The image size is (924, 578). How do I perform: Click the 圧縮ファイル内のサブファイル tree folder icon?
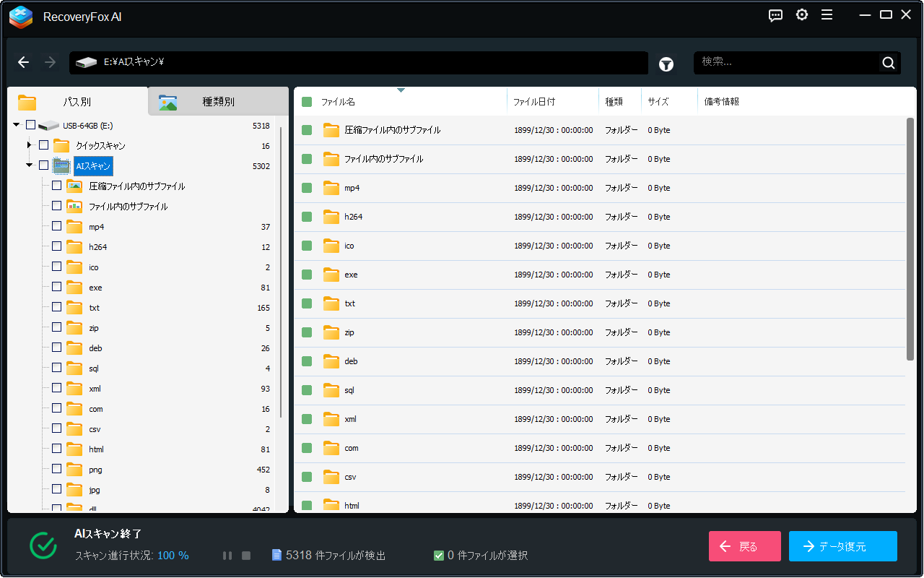pos(74,186)
